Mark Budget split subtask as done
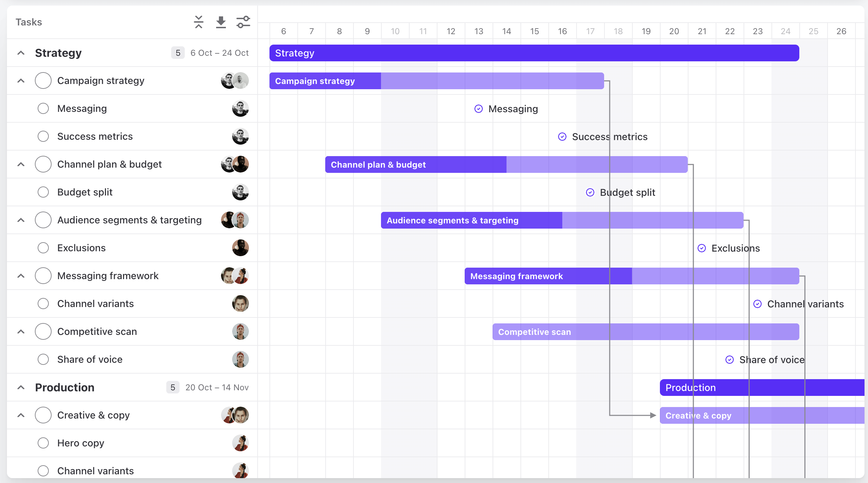 point(43,192)
